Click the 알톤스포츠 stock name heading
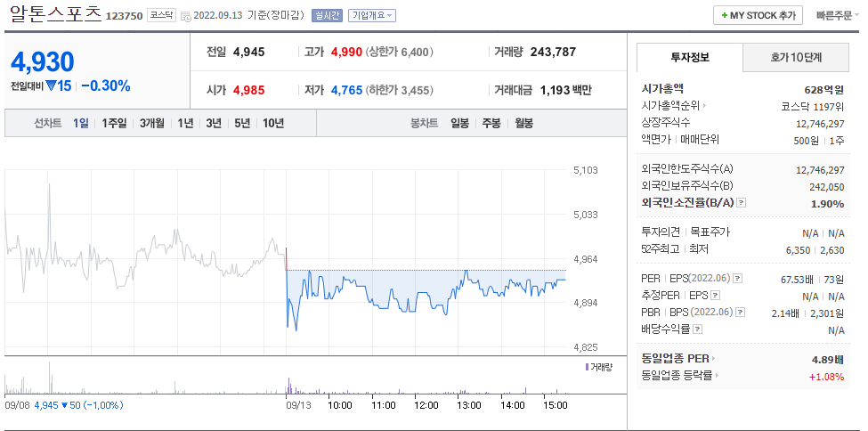Viewport: 868px width, 431px height. tap(55, 13)
